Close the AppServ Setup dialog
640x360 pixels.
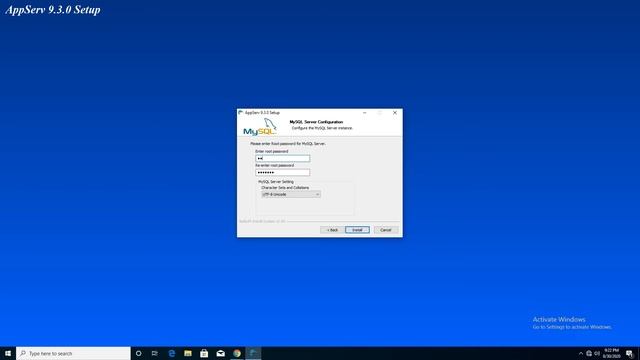[x=395, y=113]
